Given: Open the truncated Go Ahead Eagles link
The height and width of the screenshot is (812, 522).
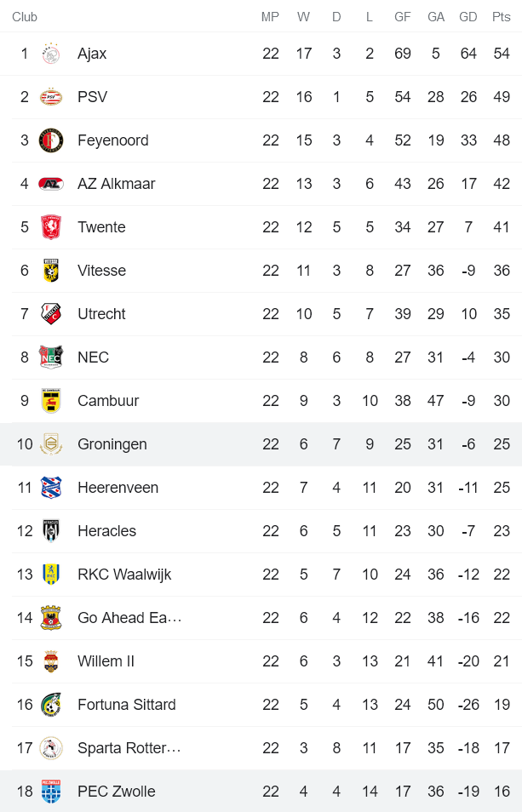Looking at the screenshot, I should coord(129,618).
